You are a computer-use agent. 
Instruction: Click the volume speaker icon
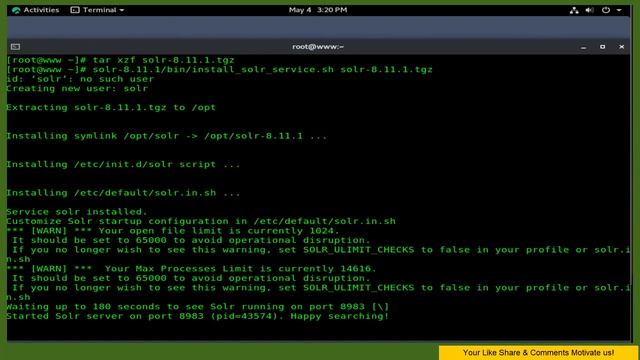[x=589, y=10]
